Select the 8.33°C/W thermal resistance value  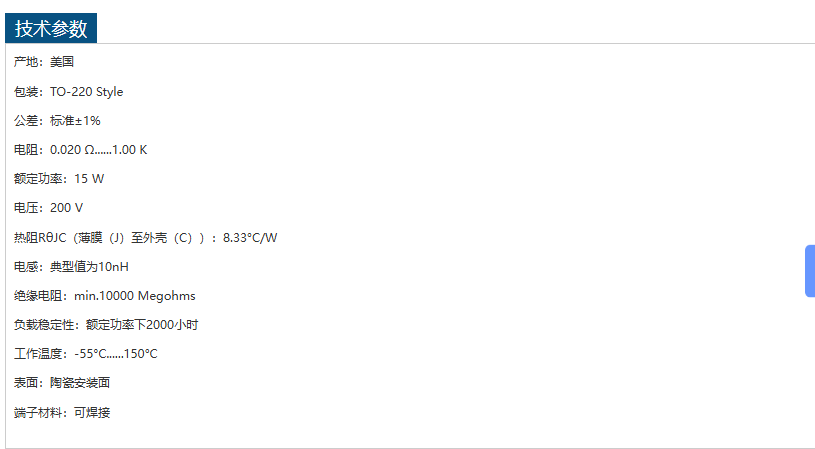250,238
